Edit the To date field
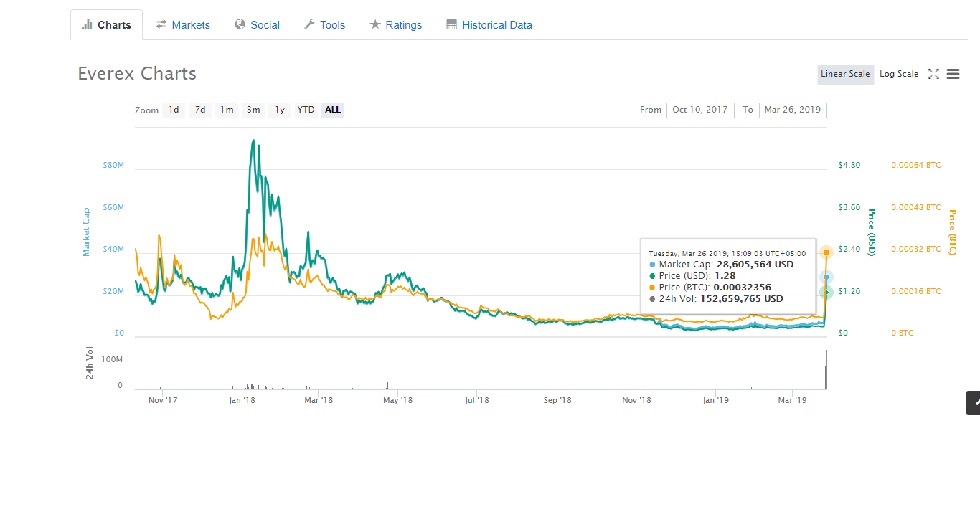 point(793,110)
